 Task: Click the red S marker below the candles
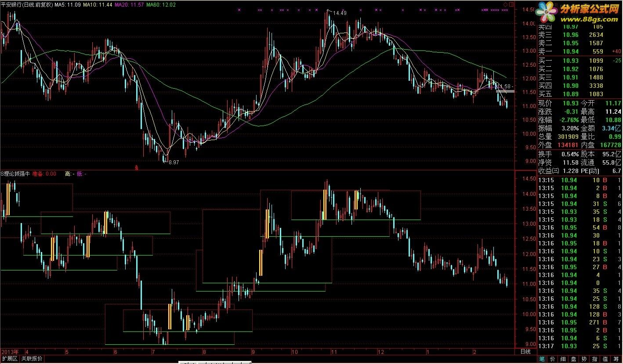click(137, 167)
